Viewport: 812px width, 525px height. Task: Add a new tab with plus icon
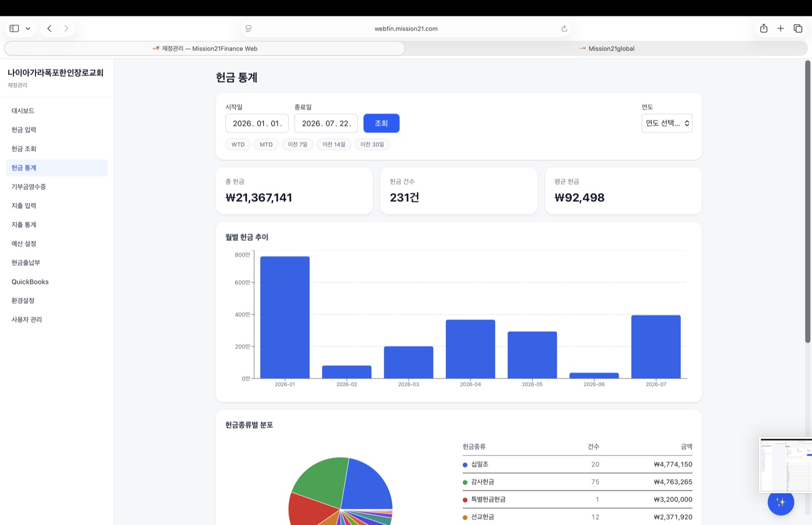coord(781,28)
